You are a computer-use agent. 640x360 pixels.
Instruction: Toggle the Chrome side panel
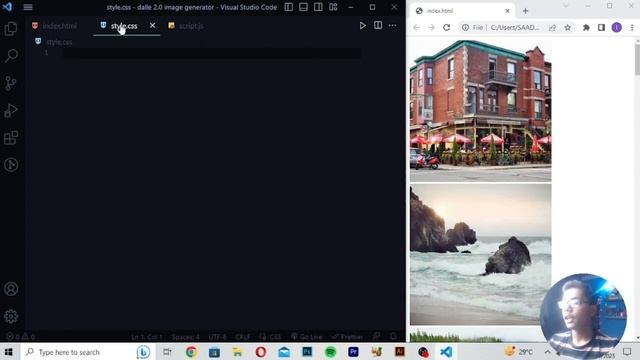click(x=601, y=27)
